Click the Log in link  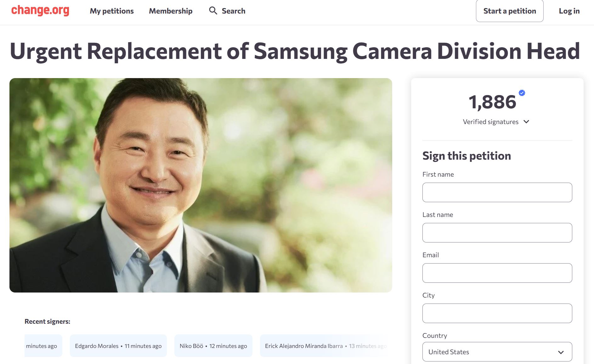point(569,11)
